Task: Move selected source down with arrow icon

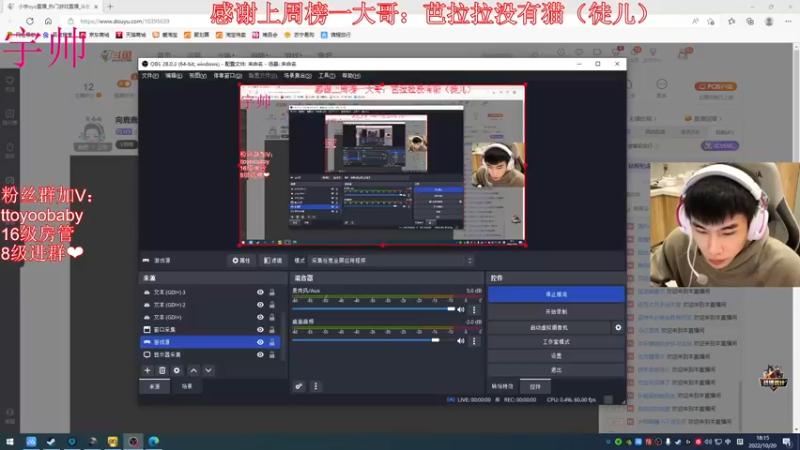Action: pyautogui.click(x=208, y=370)
